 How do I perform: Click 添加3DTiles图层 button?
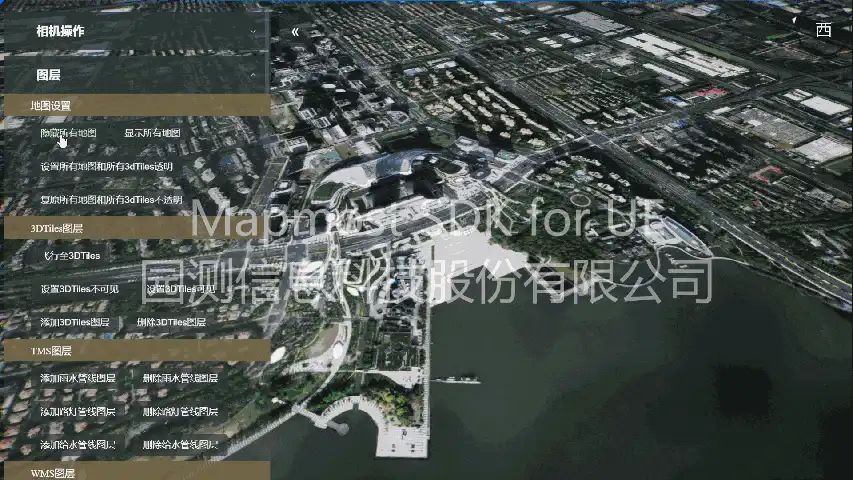(75, 322)
